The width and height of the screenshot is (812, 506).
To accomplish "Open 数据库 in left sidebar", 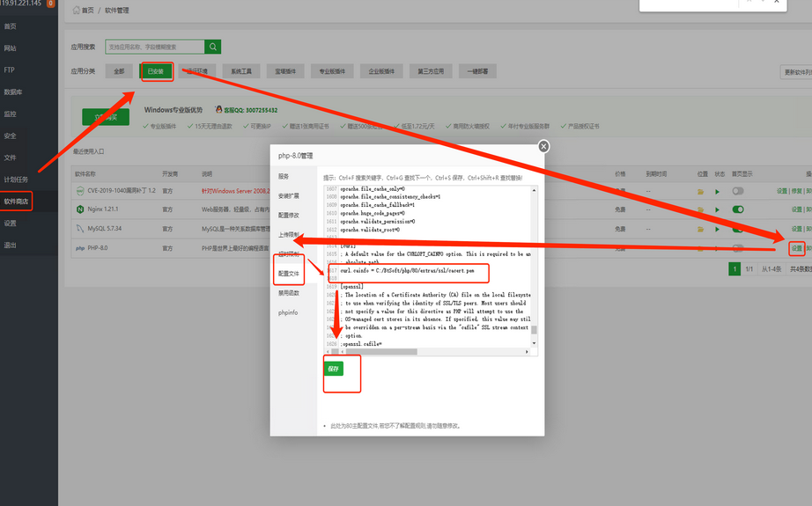I will click(x=12, y=92).
